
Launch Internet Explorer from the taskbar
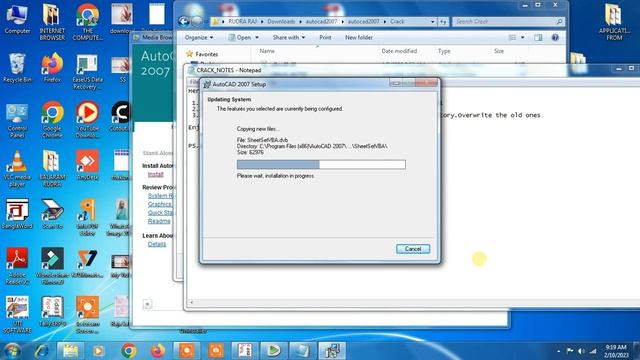click(x=41, y=351)
